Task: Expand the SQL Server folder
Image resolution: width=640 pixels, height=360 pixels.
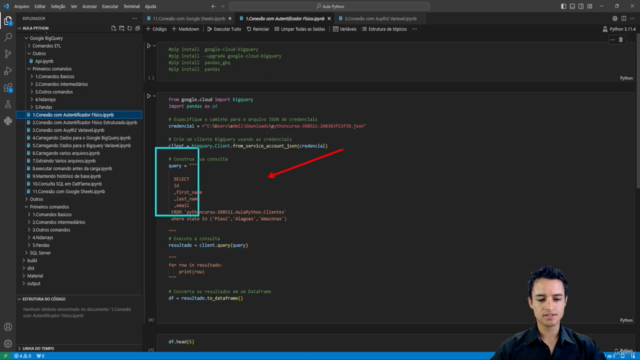Action: 40,253
